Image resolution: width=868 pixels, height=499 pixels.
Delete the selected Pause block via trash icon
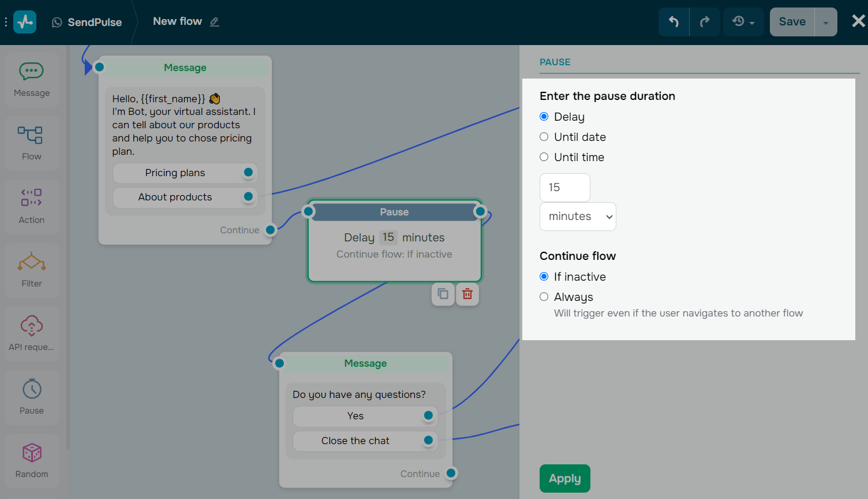point(467,294)
